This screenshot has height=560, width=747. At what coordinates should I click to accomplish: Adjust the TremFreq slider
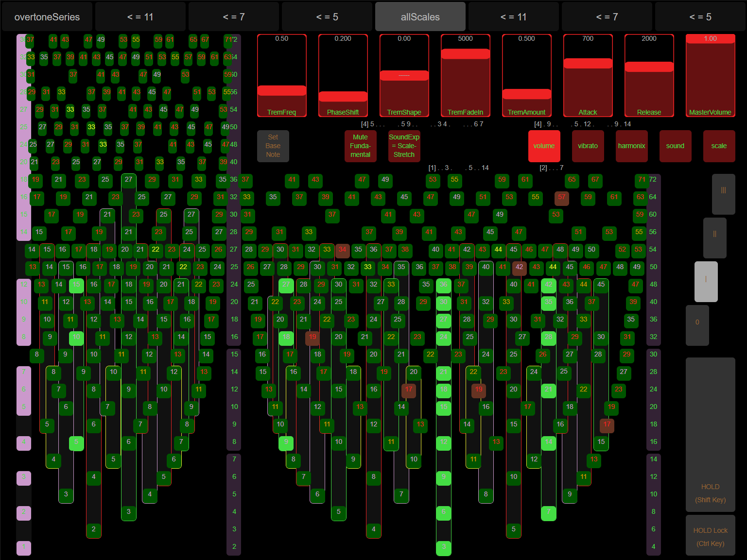(x=282, y=76)
